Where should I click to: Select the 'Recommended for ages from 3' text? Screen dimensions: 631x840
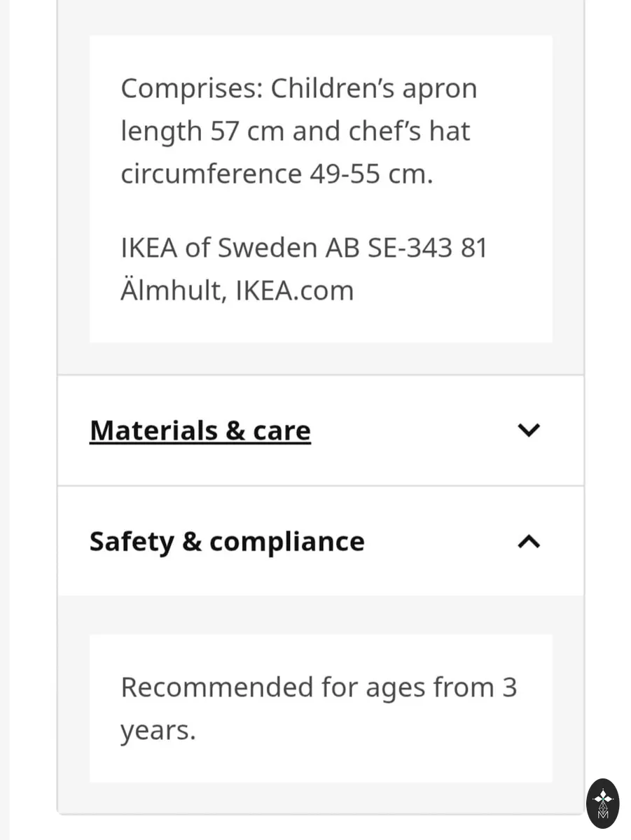click(319, 688)
